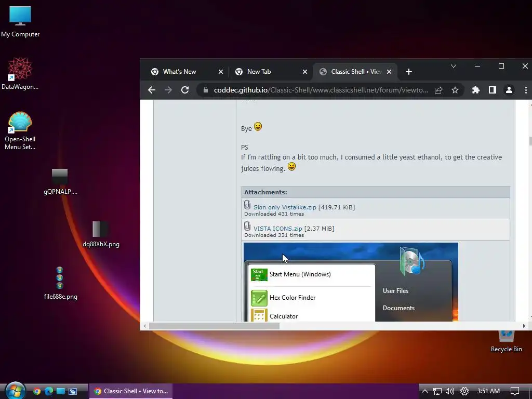Share this page via address bar icon
The width and height of the screenshot is (532, 399).
tap(438, 90)
